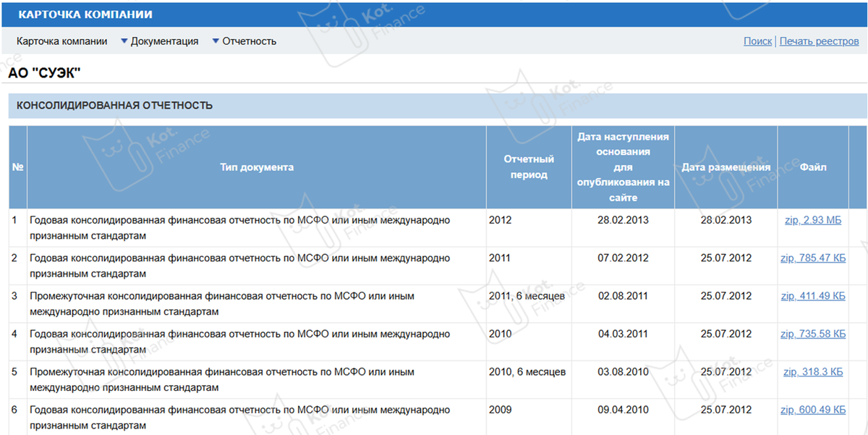The width and height of the screenshot is (868, 435).
Task: Select the Файл column header
Action: coord(813,167)
